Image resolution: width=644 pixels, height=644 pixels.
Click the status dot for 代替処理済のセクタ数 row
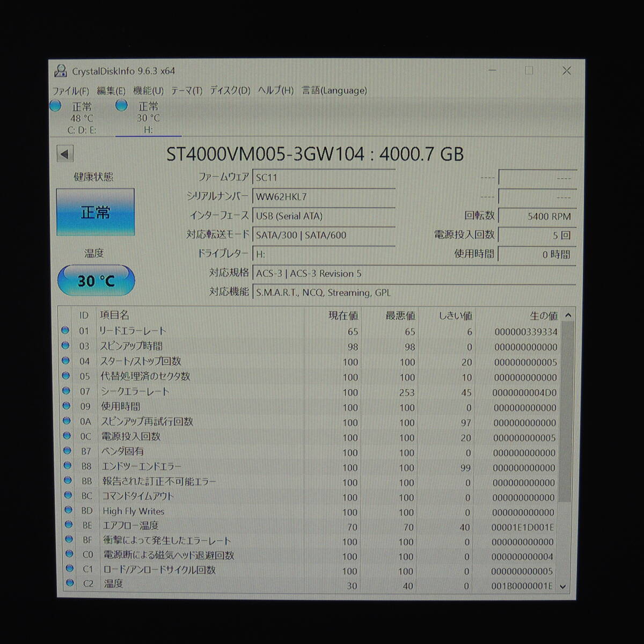click(66, 376)
